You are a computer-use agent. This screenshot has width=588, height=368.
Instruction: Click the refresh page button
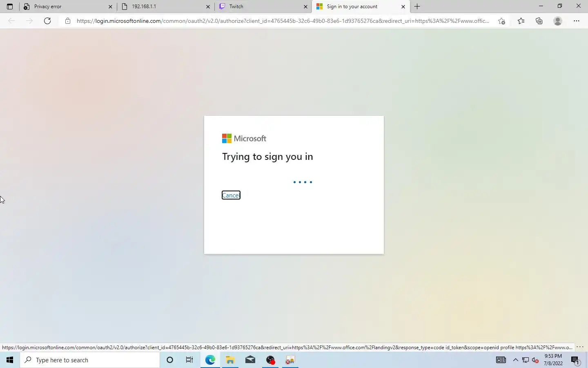click(47, 21)
